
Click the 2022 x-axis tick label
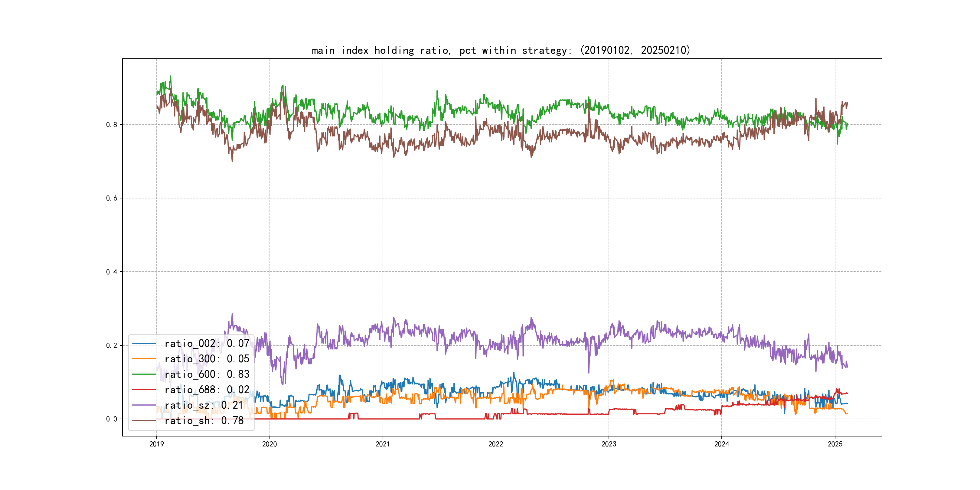[496, 444]
